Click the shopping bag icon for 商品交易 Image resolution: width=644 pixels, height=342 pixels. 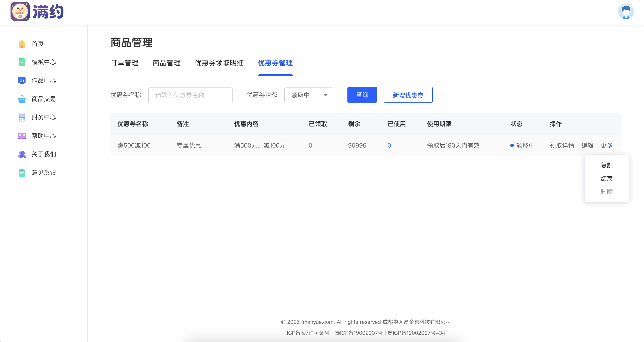[22, 99]
